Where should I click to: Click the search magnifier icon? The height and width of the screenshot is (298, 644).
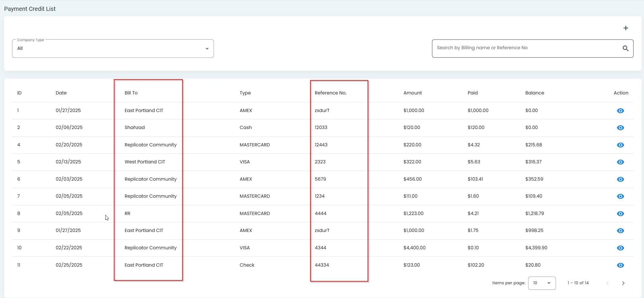click(625, 48)
